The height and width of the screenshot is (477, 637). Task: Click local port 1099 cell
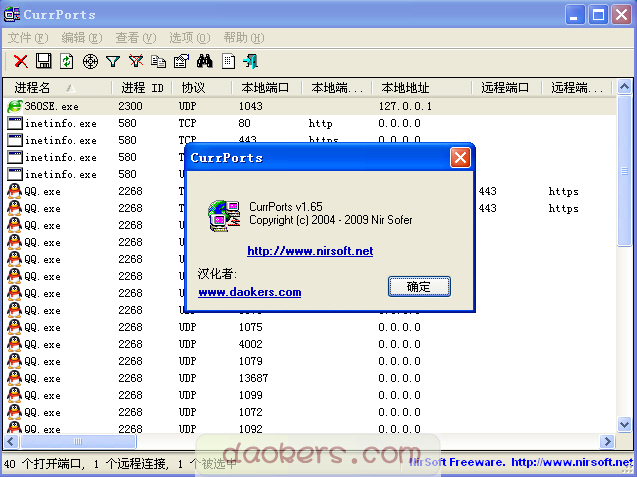pyautogui.click(x=251, y=395)
